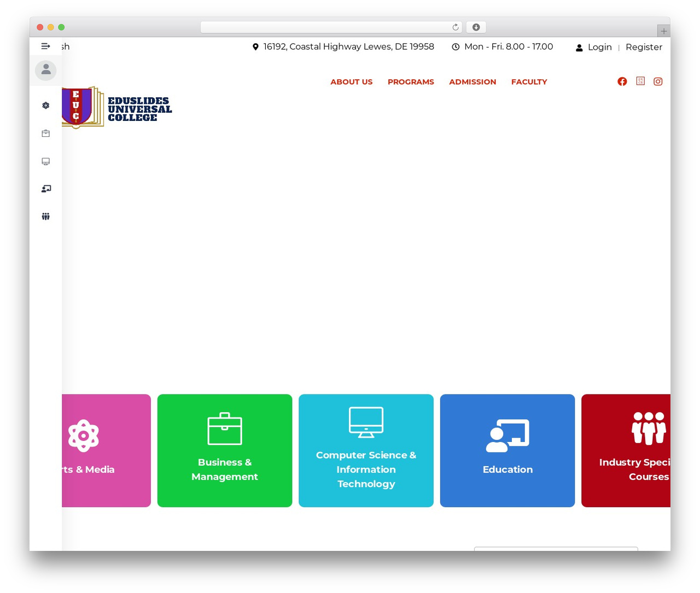This screenshot has width=700, height=593.
Task: Select the people group icon in the sidebar
Action: coord(46,217)
